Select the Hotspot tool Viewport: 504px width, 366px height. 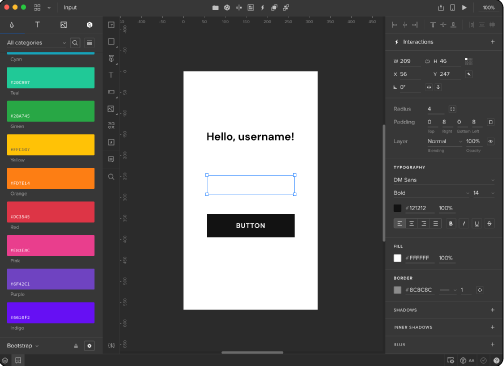[111, 142]
